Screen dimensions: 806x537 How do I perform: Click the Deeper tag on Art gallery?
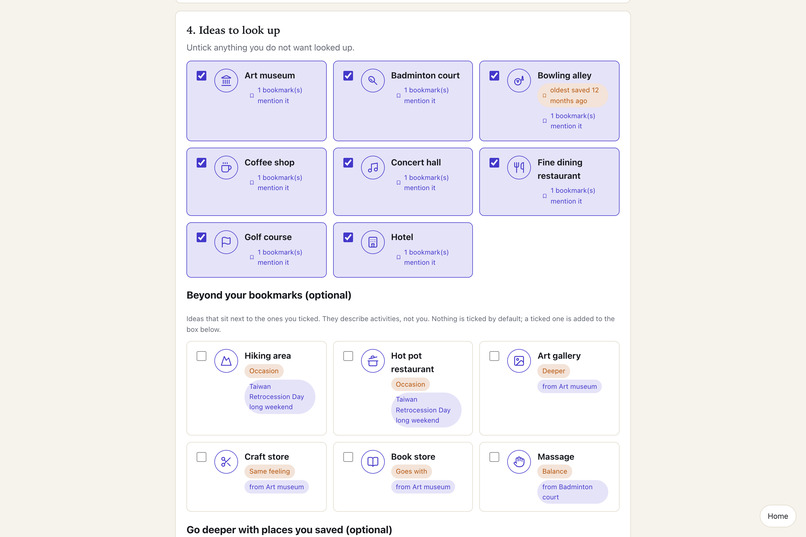click(554, 371)
